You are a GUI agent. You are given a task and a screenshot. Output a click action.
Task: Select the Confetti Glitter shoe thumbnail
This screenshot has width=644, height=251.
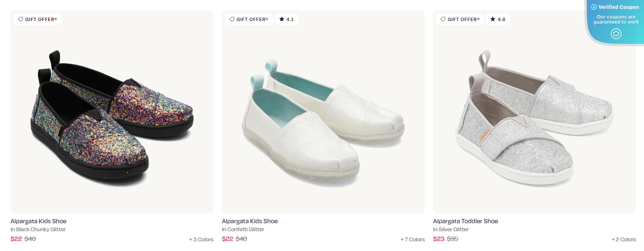tap(323, 111)
